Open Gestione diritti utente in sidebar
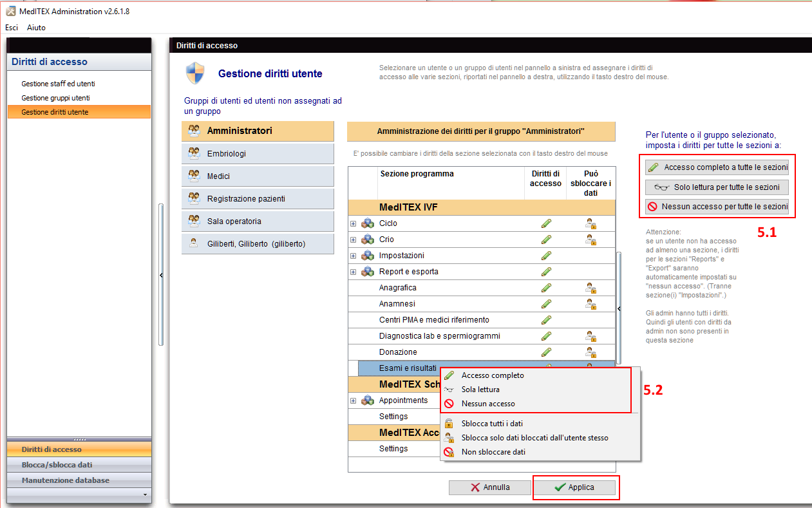Image resolution: width=812 pixels, height=508 pixels. pos(79,112)
